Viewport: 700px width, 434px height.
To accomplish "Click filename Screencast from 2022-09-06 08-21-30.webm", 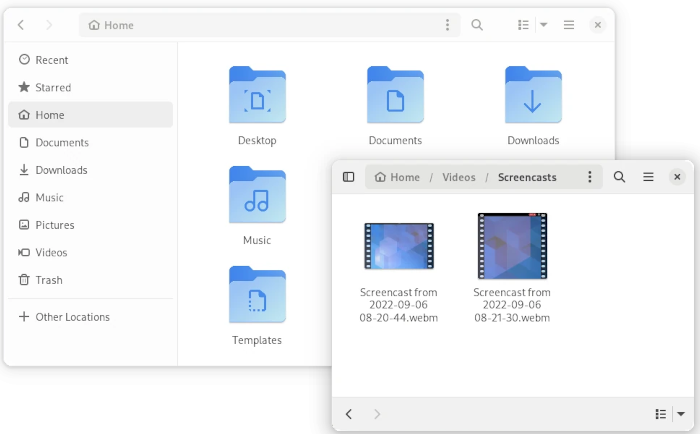I will tap(512, 305).
